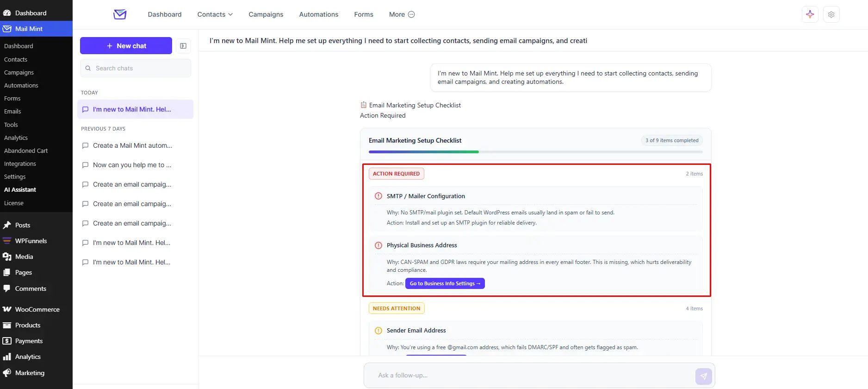The width and height of the screenshot is (868, 389).
Task: Open the AI sparkle assistant icon
Action: coord(810,14)
